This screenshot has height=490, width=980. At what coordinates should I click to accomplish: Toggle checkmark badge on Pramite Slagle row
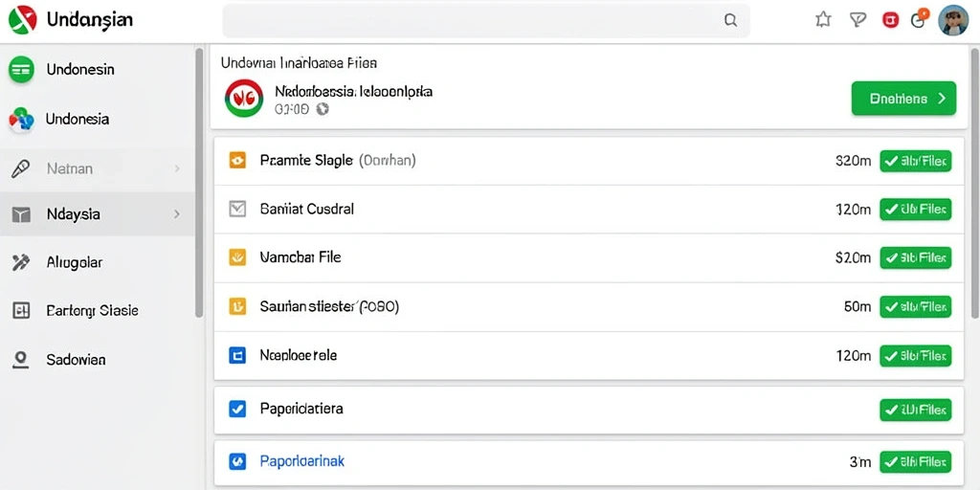915,161
